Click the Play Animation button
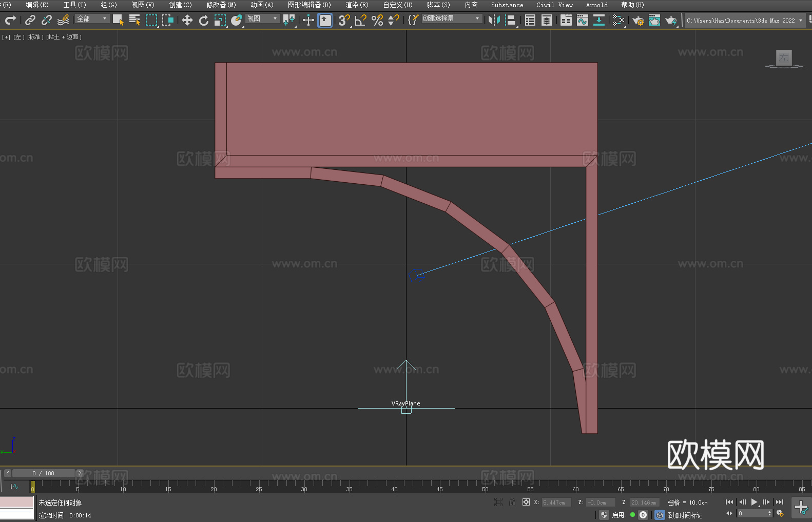This screenshot has height=522, width=812. click(x=754, y=502)
